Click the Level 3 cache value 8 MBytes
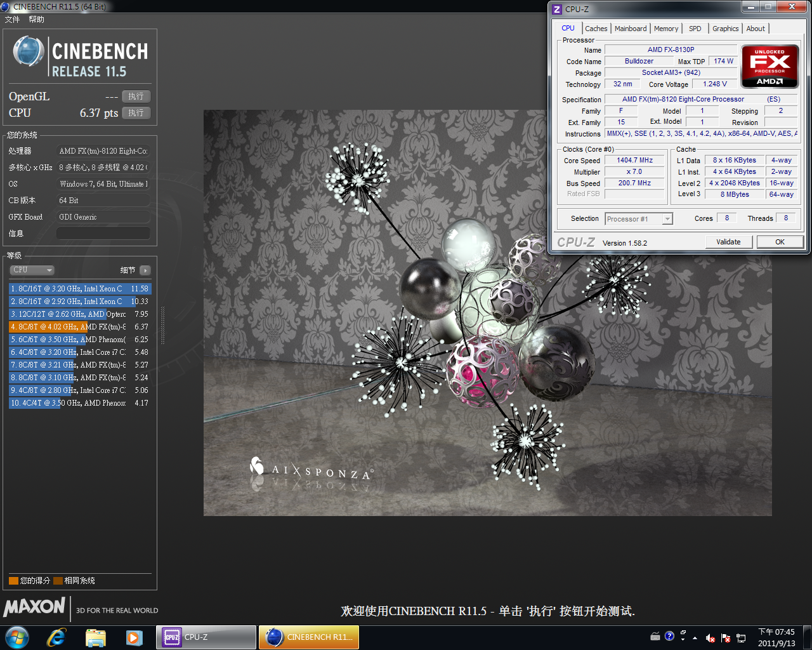 (x=735, y=195)
